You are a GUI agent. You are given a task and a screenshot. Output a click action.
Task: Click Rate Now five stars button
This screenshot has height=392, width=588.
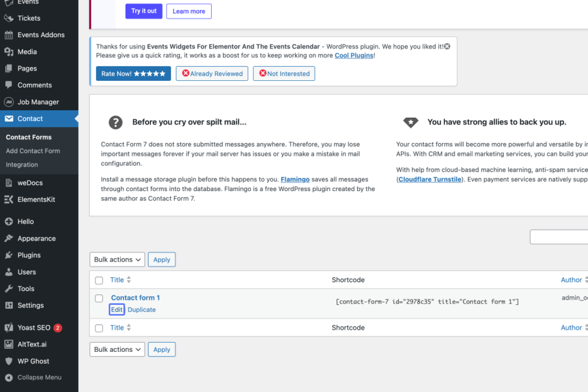[133, 73]
